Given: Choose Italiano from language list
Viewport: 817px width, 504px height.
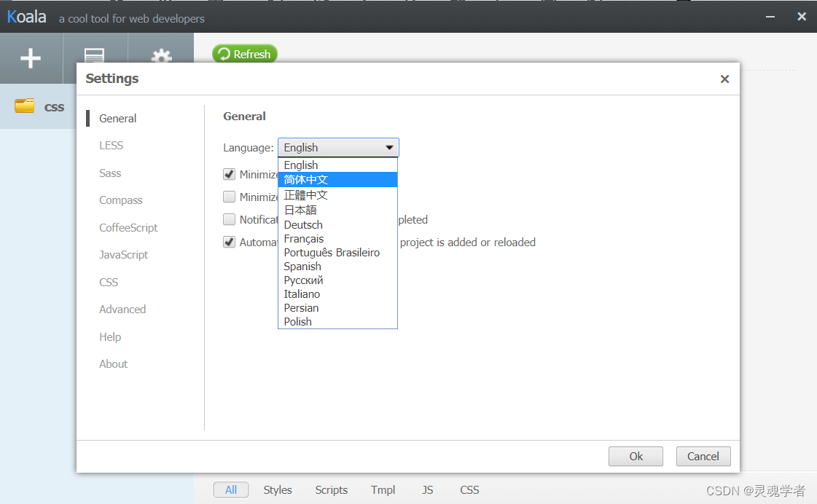Looking at the screenshot, I should [x=337, y=294].
